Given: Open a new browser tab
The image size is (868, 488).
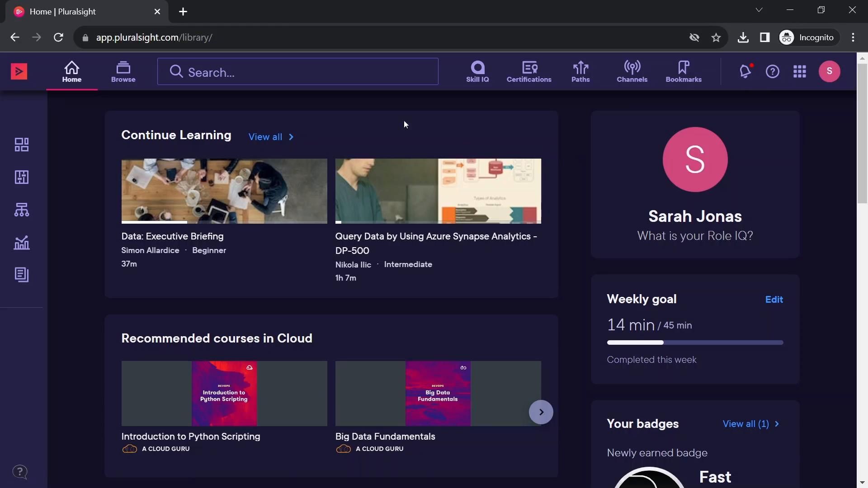Looking at the screenshot, I should [183, 12].
